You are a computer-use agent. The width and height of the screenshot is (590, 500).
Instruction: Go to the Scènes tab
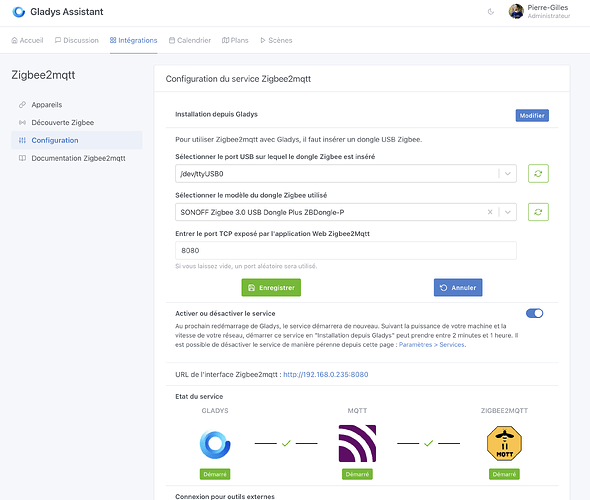coord(276,40)
